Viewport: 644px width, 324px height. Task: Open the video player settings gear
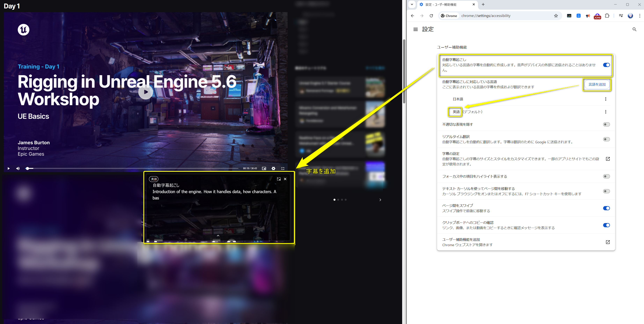coord(273,168)
